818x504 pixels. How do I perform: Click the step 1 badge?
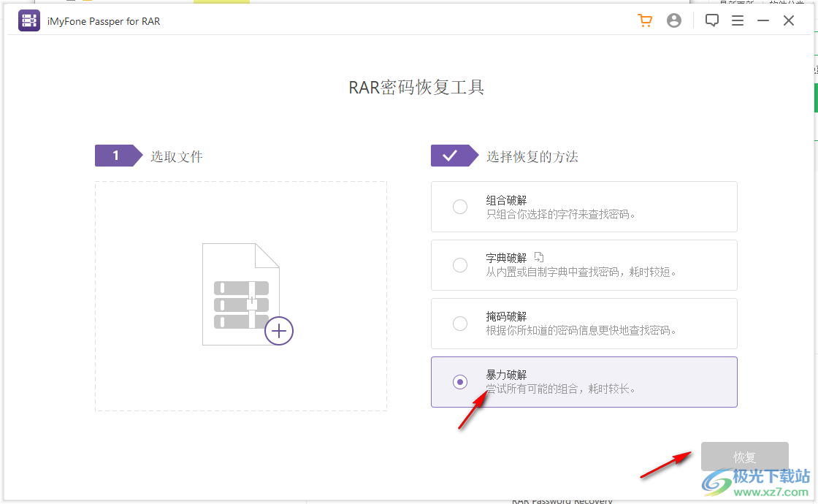point(118,156)
